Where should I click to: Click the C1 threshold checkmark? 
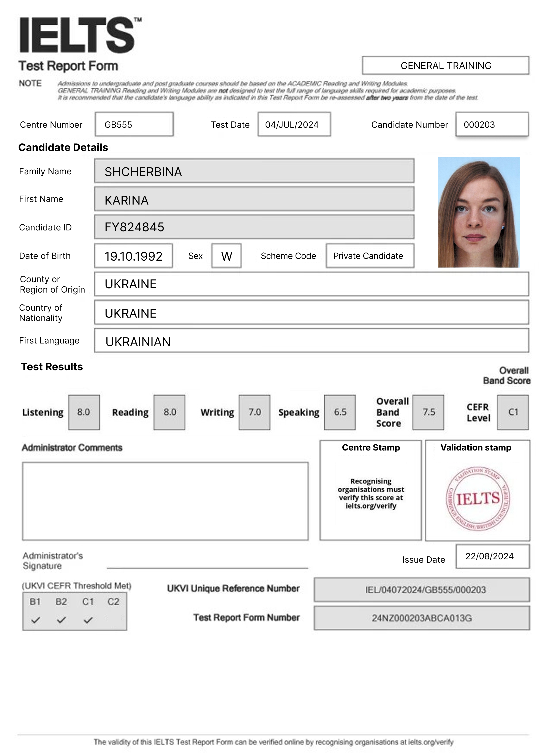(x=88, y=620)
